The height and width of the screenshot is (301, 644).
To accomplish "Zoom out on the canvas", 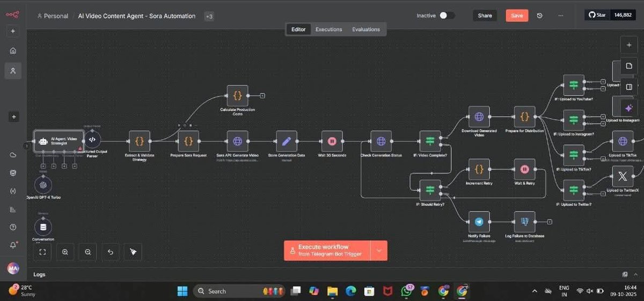I will click(x=87, y=252).
